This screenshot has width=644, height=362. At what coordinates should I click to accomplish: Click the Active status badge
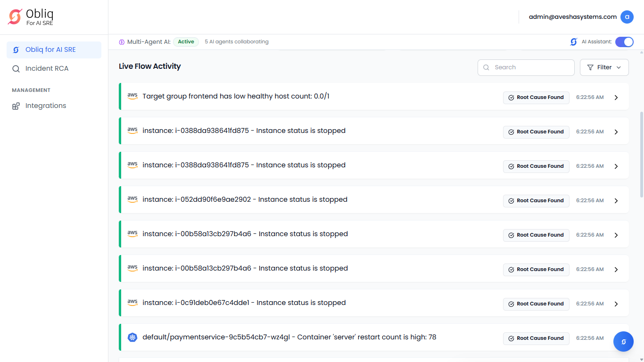point(186,42)
